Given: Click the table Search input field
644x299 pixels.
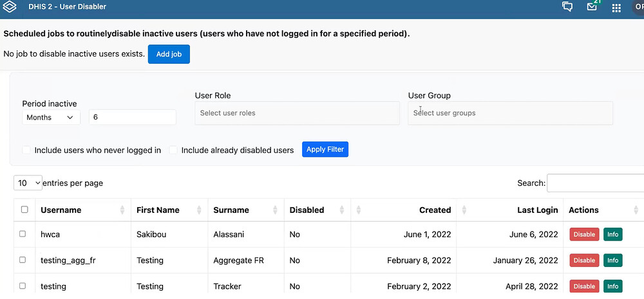Looking at the screenshot, I should 595,183.
